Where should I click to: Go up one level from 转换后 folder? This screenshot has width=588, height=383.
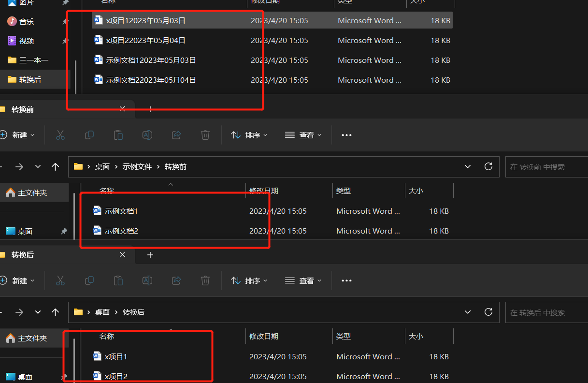[56, 312]
